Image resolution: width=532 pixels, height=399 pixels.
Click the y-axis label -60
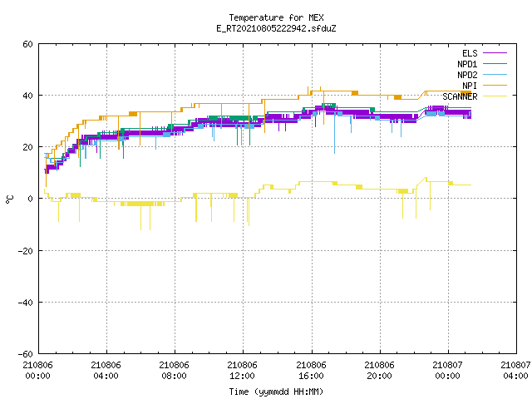pyautogui.click(x=26, y=354)
